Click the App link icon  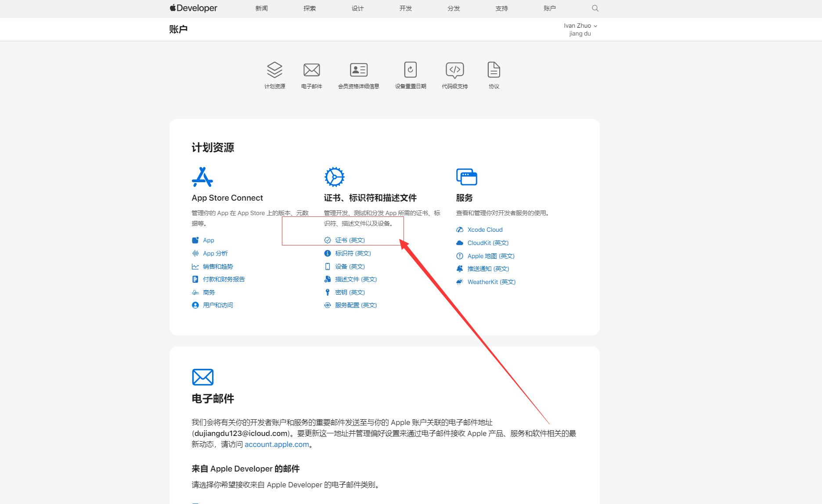[x=195, y=240]
